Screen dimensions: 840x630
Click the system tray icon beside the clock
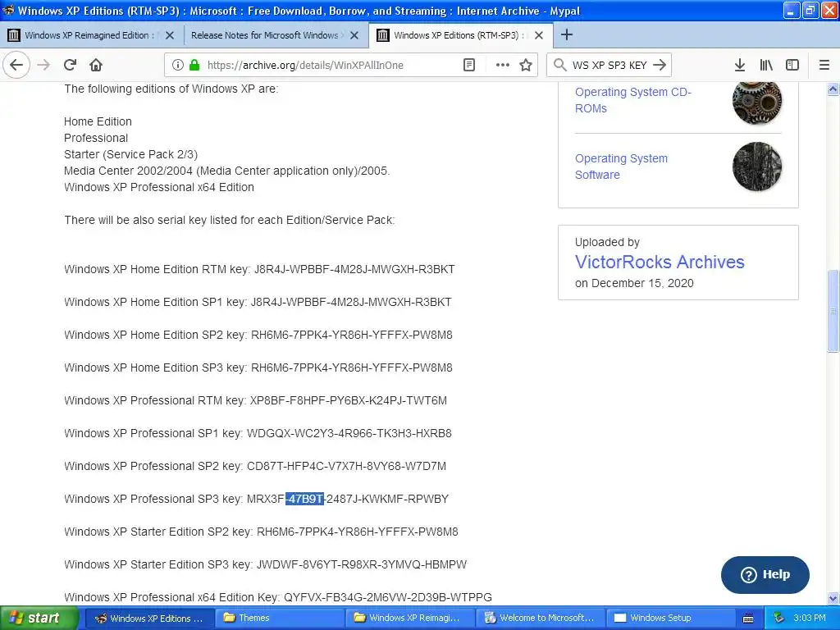(779, 619)
